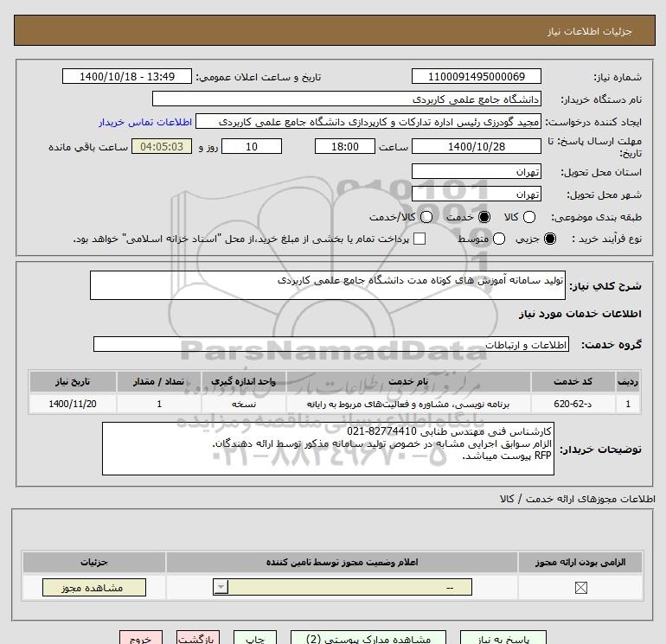
Task: Select the جزیی purchase type radio
Action: pyautogui.click(x=550, y=239)
